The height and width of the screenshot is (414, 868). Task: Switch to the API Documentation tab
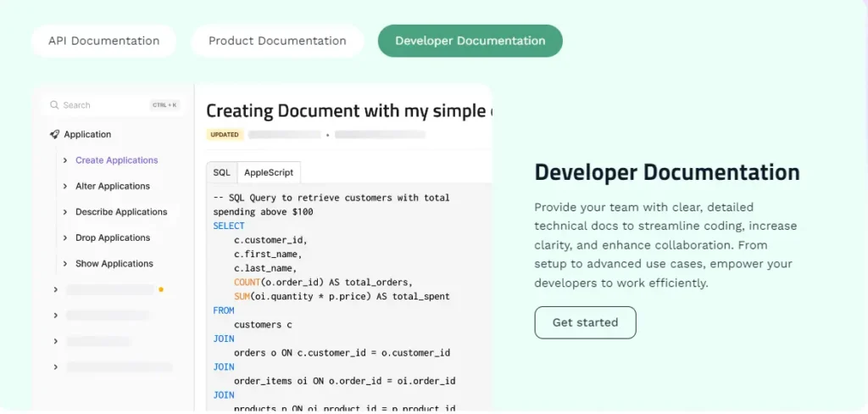(104, 41)
